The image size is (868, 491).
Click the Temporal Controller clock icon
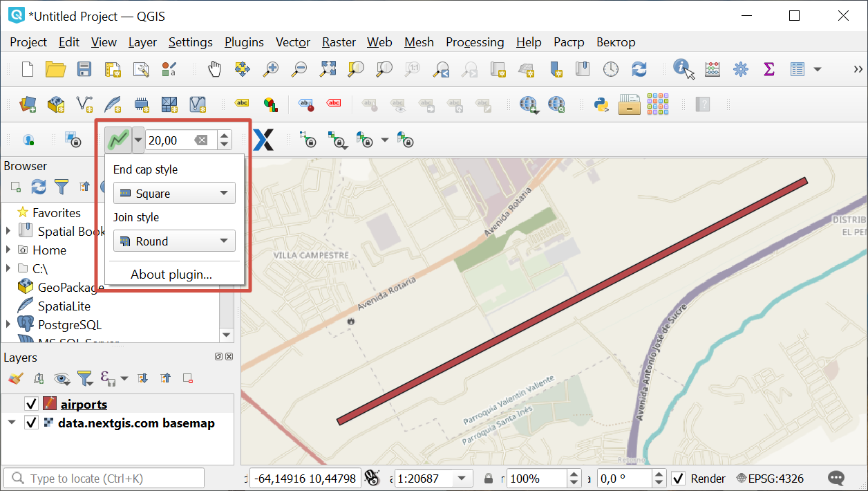coord(611,68)
